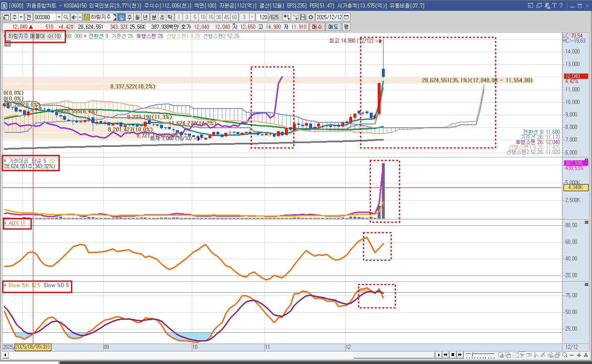Image resolution: width=592 pixels, height=364 pixels.
Task: Click the save chart floppy disk icon
Action: (x=303, y=17)
